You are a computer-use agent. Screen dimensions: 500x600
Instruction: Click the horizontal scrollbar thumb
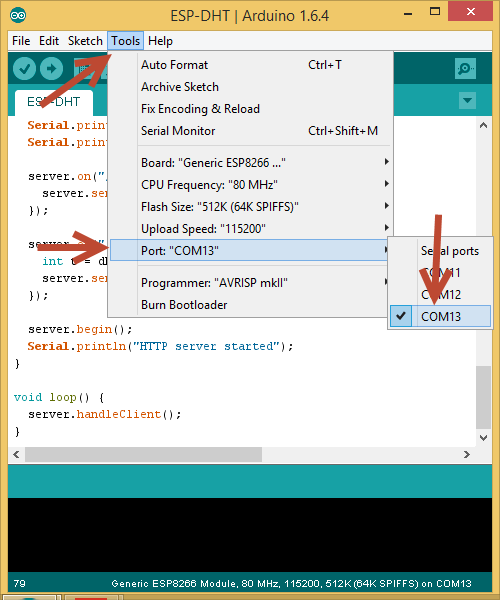click(143, 455)
